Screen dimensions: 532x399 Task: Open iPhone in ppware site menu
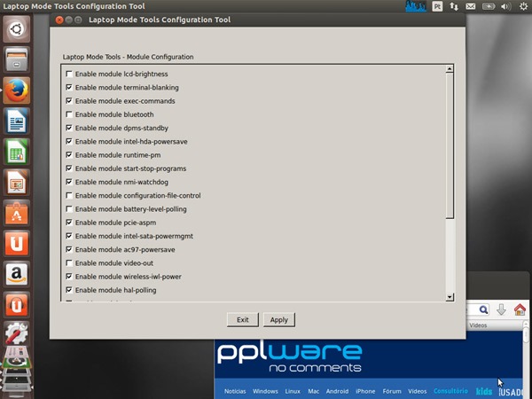tap(365, 391)
